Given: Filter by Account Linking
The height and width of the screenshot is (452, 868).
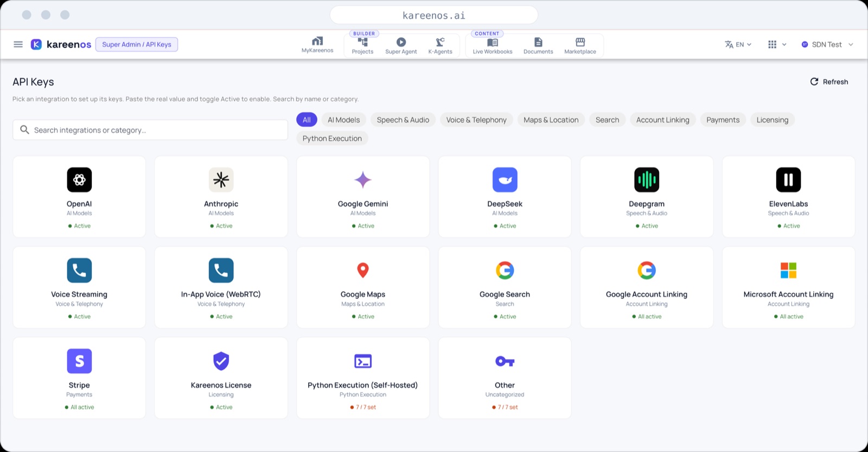Looking at the screenshot, I should (x=663, y=120).
